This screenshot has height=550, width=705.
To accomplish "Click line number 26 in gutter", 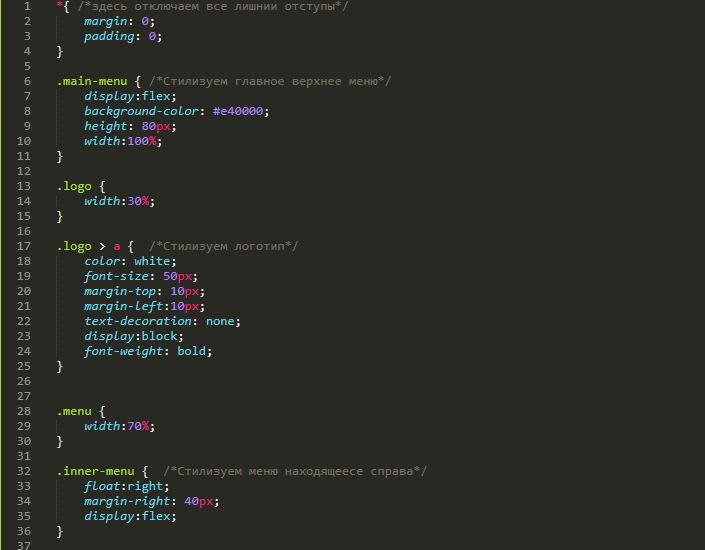I will 24,381.
